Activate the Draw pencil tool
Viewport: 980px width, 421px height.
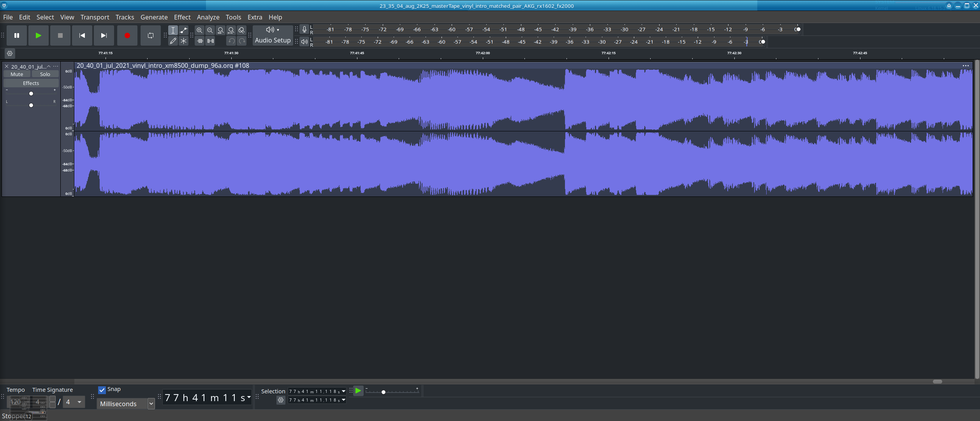(173, 41)
